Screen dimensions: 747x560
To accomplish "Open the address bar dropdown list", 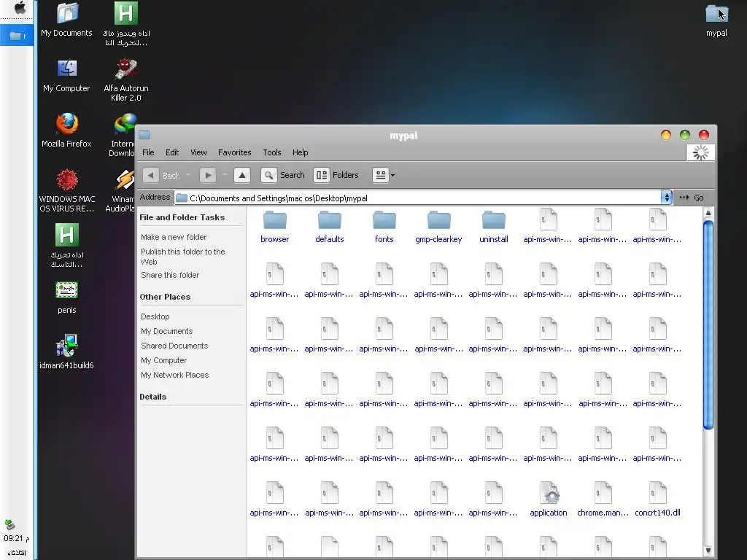I will pos(666,197).
